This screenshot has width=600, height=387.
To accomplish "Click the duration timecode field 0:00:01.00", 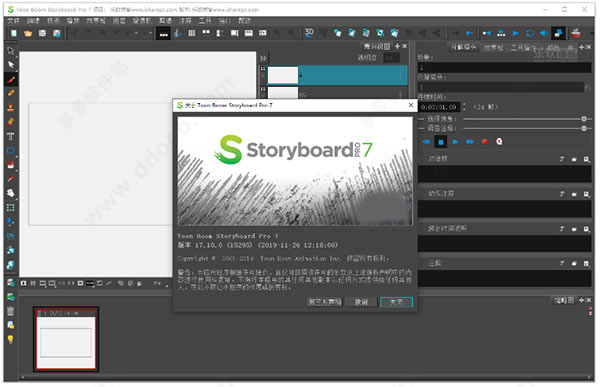I will tap(439, 107).
